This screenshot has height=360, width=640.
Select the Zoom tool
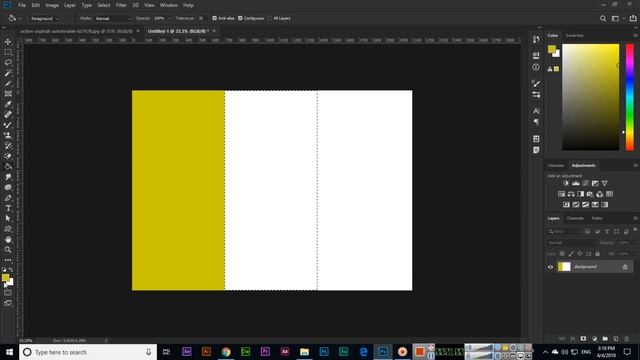point(8,249)
